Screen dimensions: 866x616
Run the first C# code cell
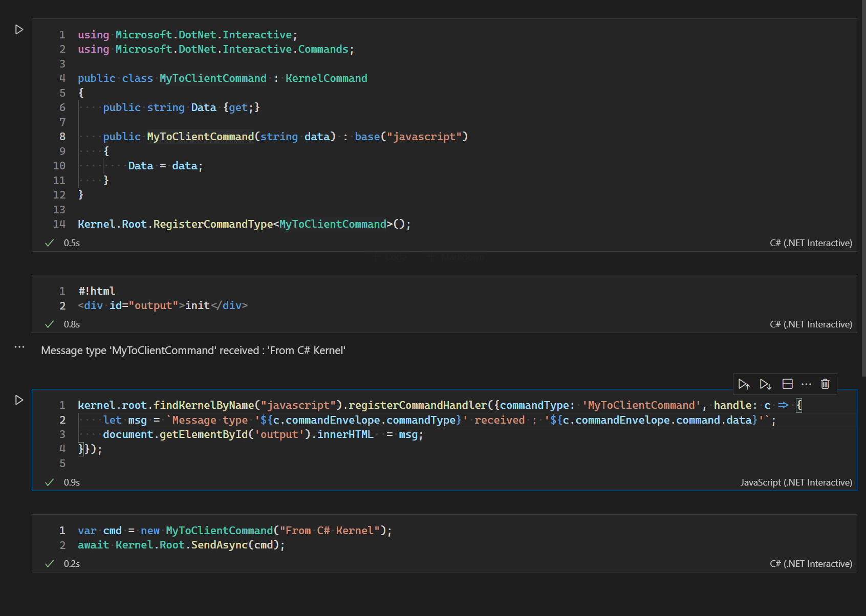(19, 30)
